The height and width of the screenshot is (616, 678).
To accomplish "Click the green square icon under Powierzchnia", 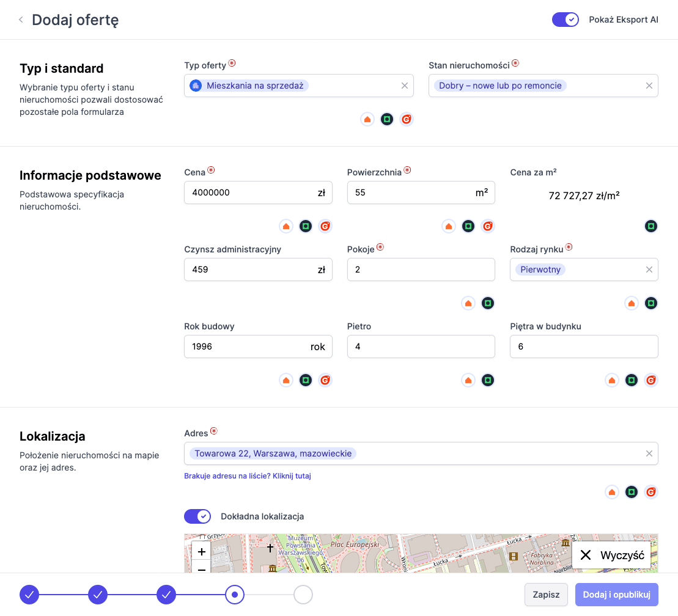I will pyautogui.click(x=468, y=226).
